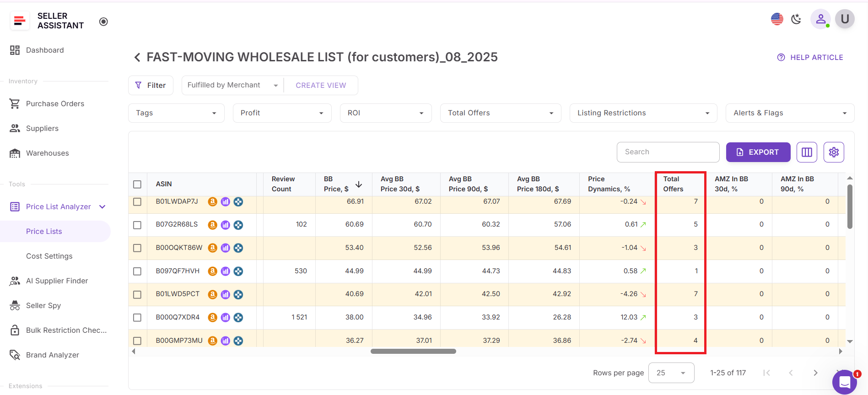Focus the Search input field

(x=668, y=152)
